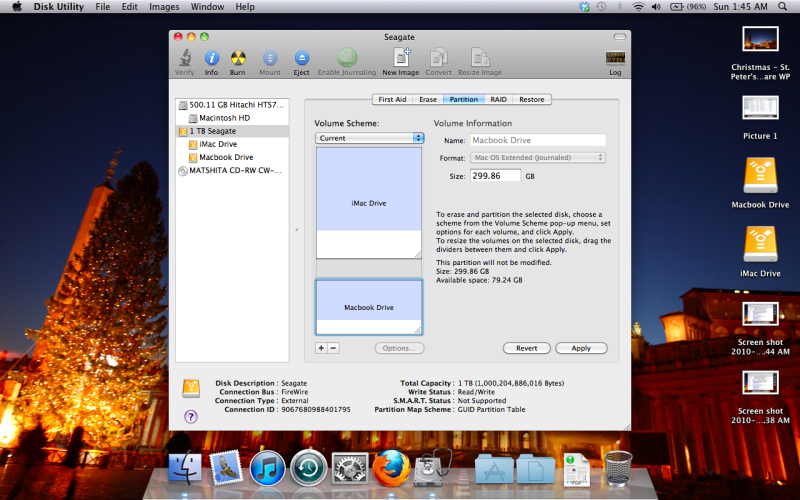Open the Help menu
This screenshot has height=500, width=800.
pyautogui.click(x=245, y=7)
